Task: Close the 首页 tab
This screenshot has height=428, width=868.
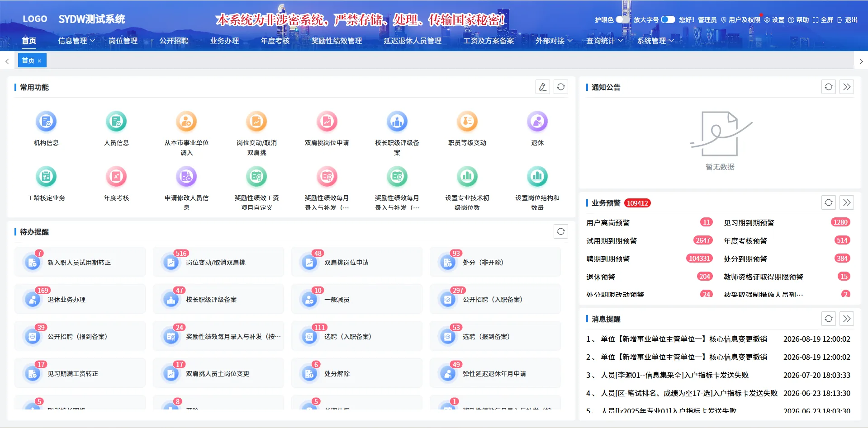Action: pyautogui.click(x=39, y=61)
